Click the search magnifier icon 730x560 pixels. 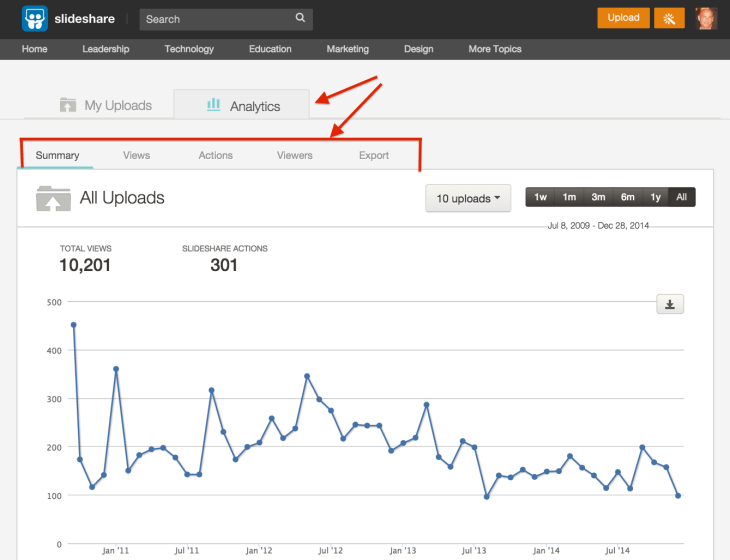300,18
